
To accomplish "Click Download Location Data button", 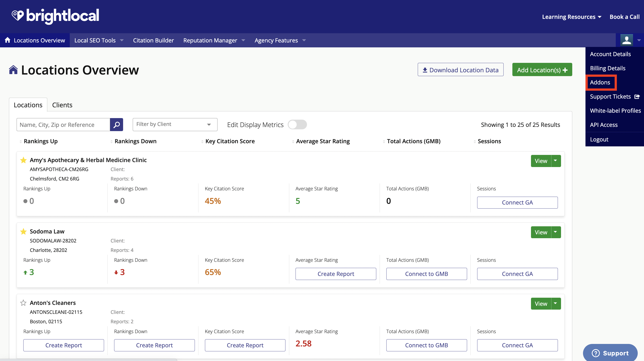I will pyautogui.click(x=461, y=70).
